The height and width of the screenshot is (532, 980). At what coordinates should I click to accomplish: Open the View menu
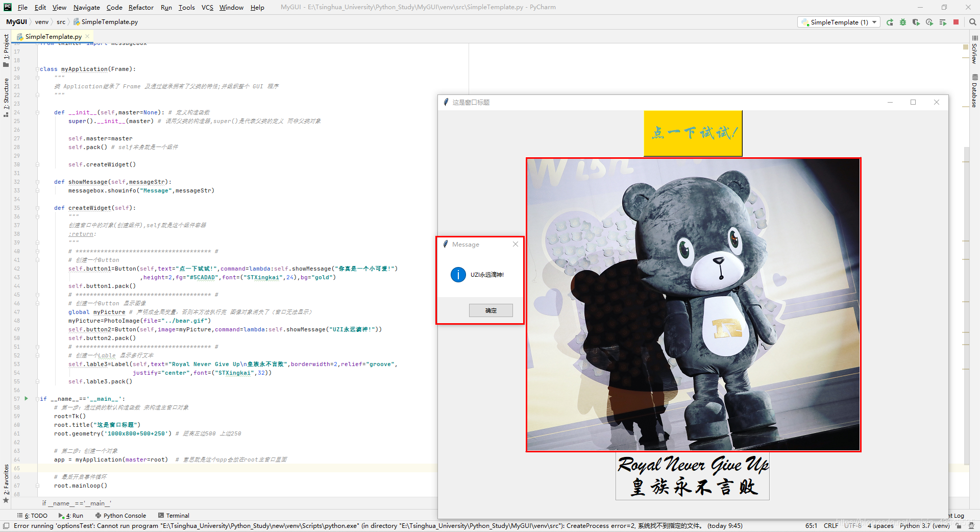[59, 7]
